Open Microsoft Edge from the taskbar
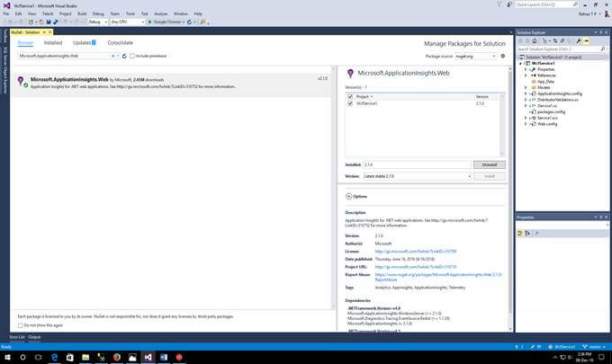Viewport: 612px width, 364px height. [x=54, y=357]
